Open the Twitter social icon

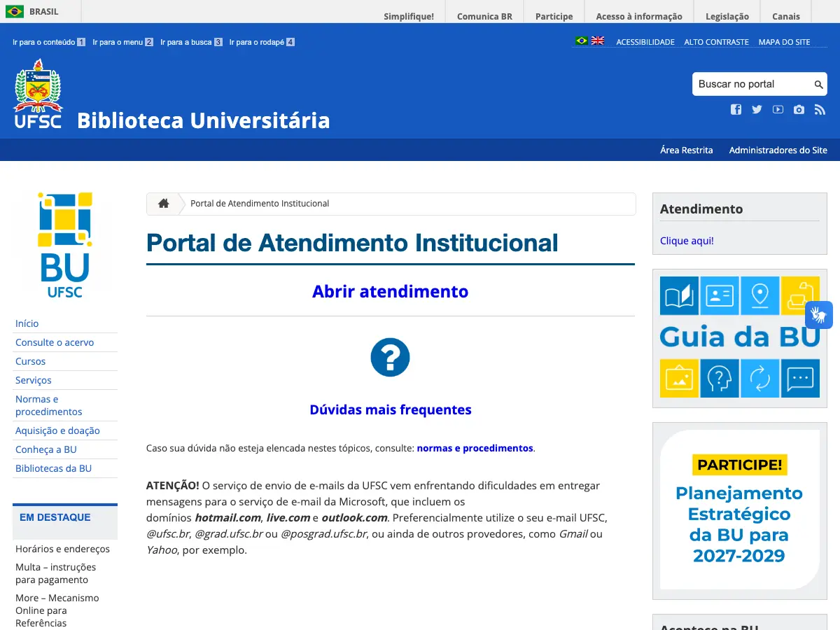coord(757,109)
